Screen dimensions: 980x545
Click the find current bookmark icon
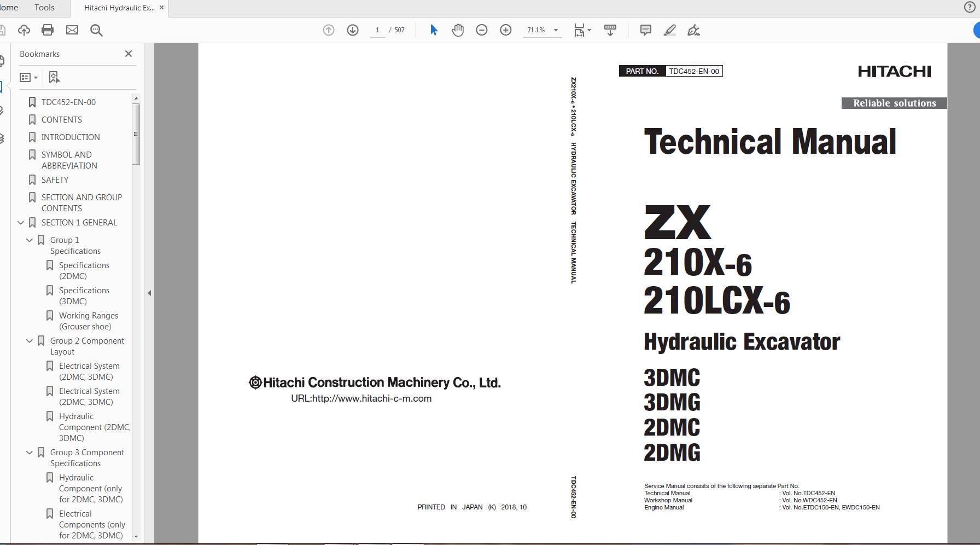[x=54, y=77]
